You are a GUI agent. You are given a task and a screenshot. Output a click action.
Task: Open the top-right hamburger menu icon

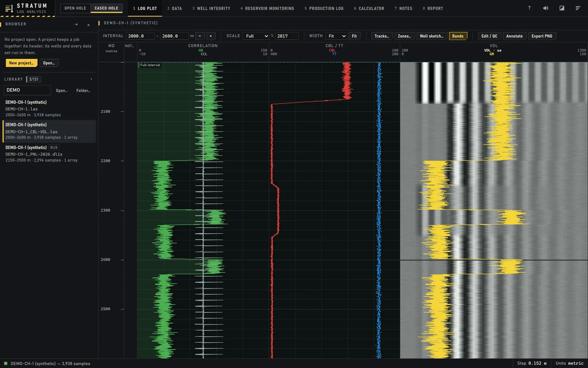[578, 8]
